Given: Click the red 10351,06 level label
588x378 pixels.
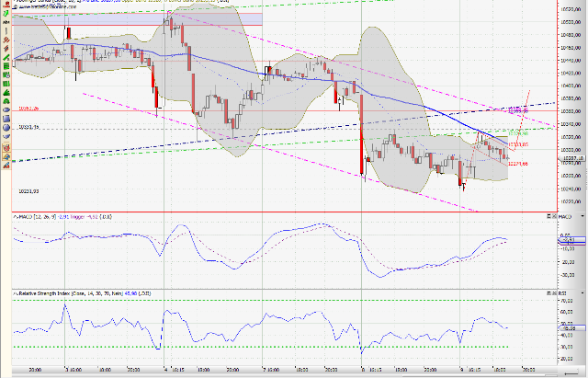Looking at the screenshot, I should (x=28, y=109).
